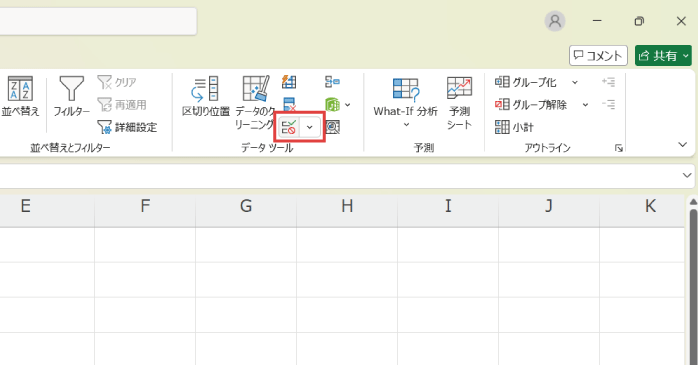Collapse the ribbon with chevron
Image resolution: width=698 pixels, height=365 pixels.
tap(682, 145)
